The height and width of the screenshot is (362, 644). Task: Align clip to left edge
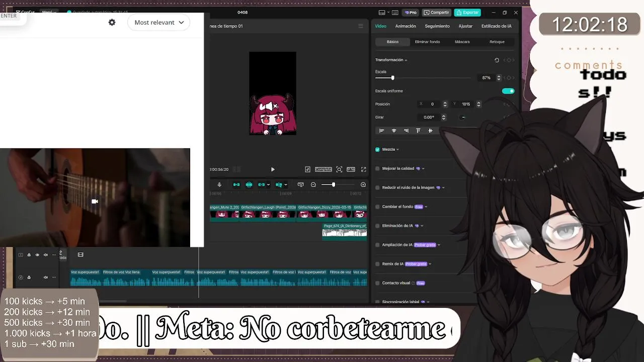381,131
